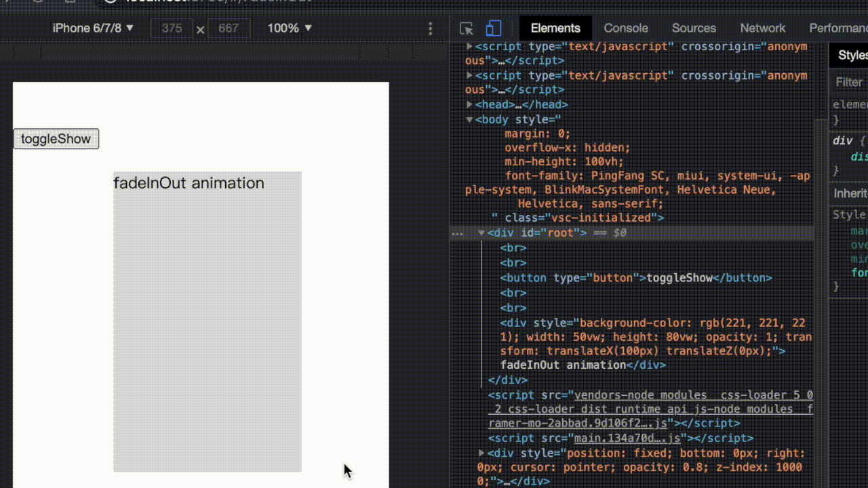Open actions menu beside the root node
868x488 pixels.
click(x=458, y=233)
